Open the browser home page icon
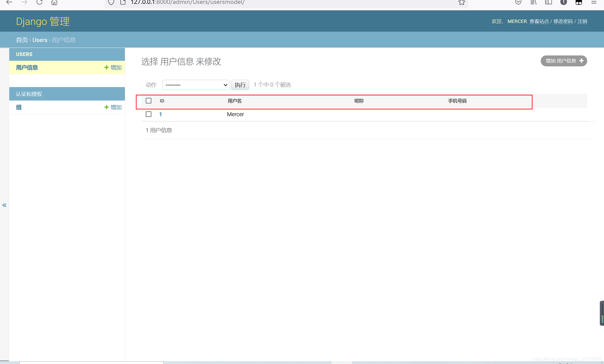Screen dimensions: 604x364 tap(54, 3)
